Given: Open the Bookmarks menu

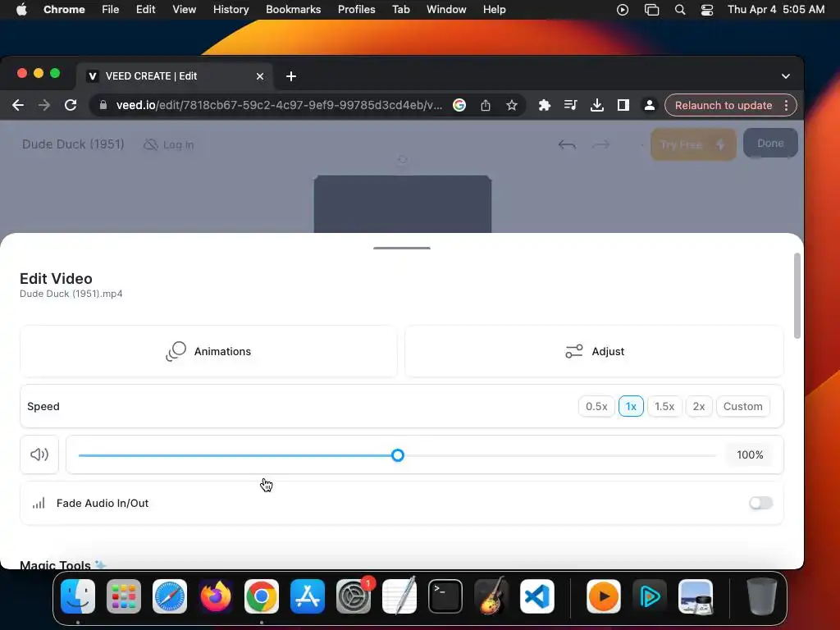Looking at the screenshot, I should 293,9.
